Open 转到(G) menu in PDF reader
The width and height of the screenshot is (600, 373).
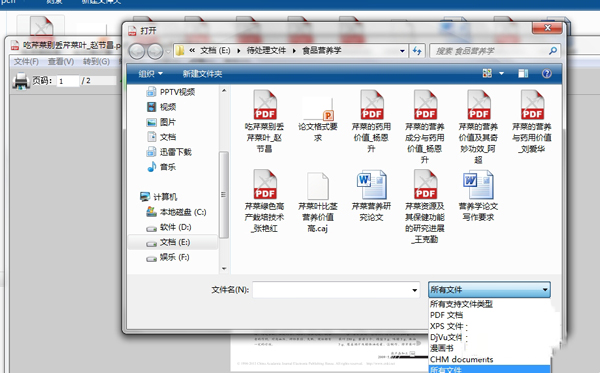pyautogui.click(x=96, y=61)
